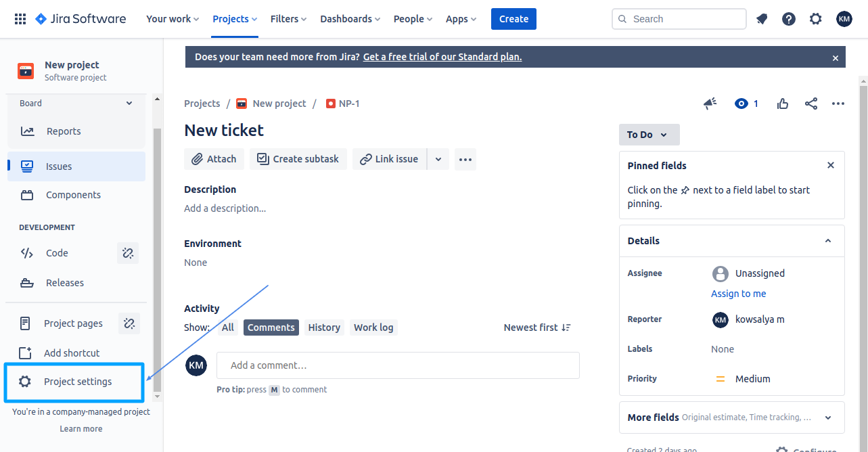This screenshot has height=452, width=868.
Task: Open the notifications bell icon
Action: [x=762, y=19]
